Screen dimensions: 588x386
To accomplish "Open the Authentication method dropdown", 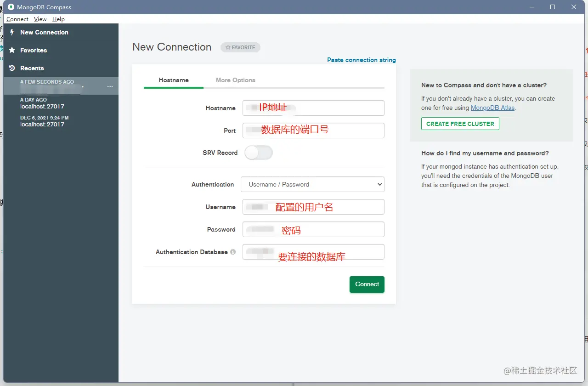I will point(312,184).
